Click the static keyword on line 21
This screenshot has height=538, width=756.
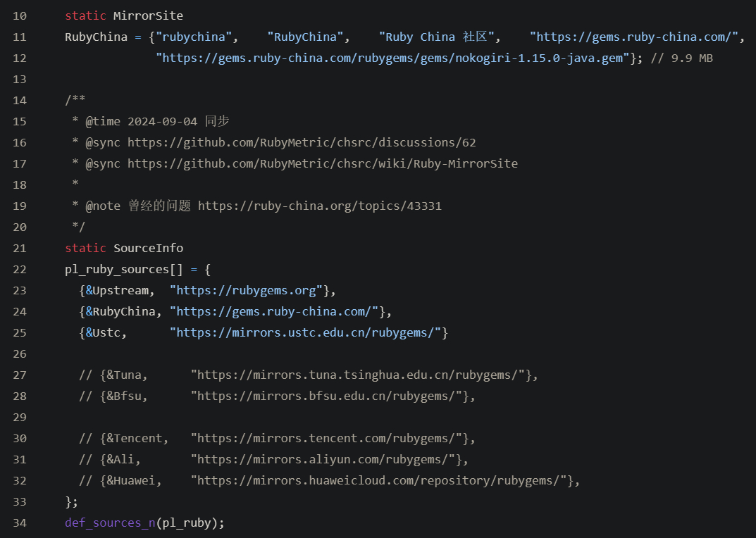pyautogui.click(x=85, y=249)
